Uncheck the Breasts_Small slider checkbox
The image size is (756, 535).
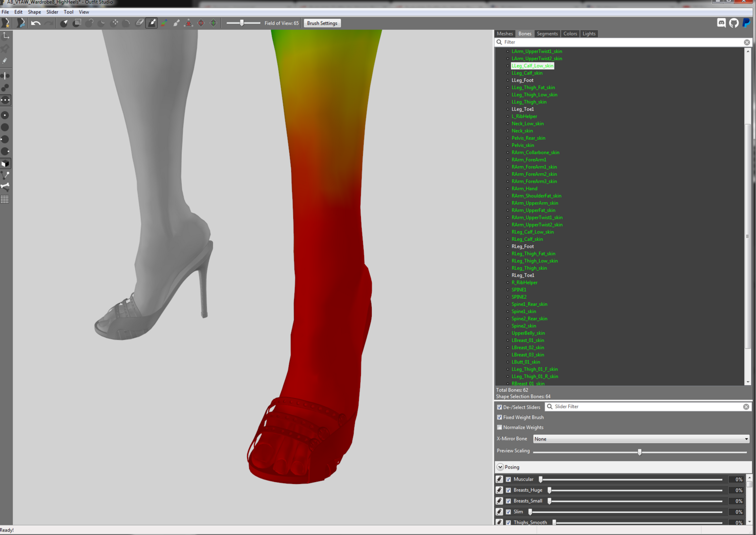(508, 501)
